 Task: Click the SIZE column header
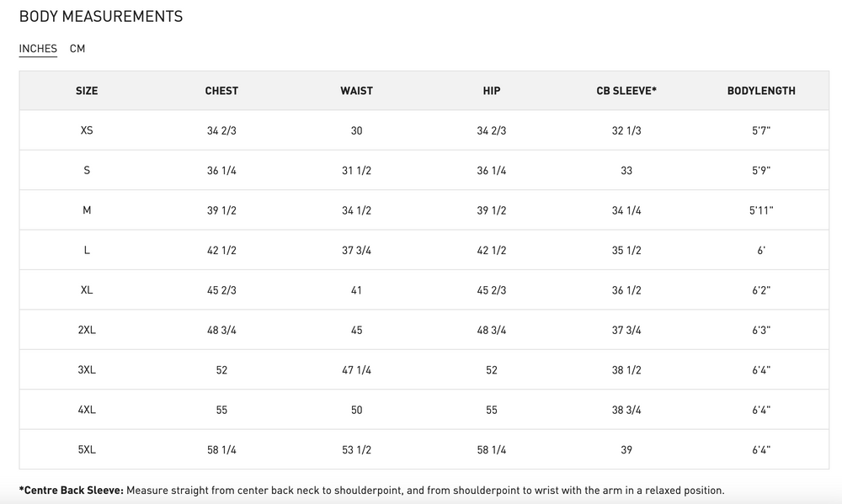(87, 91)
